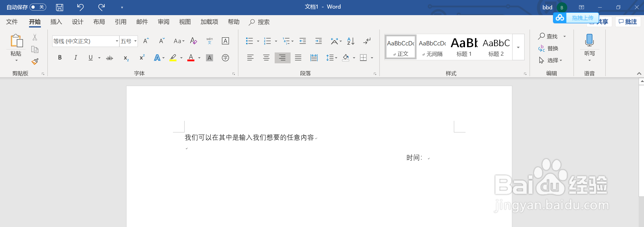Start the Find (查找) tool
644x227 pixels.
(x=550, y=36)
